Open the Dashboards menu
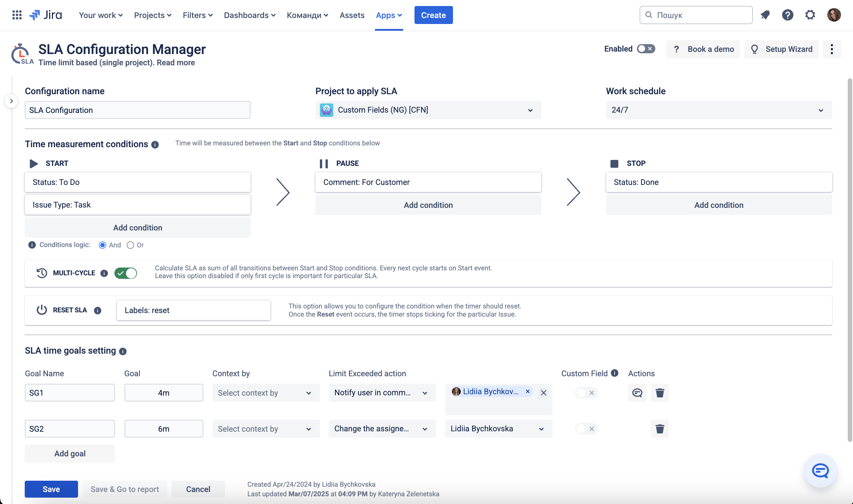The image size is (853, 504). coord(249,15)
